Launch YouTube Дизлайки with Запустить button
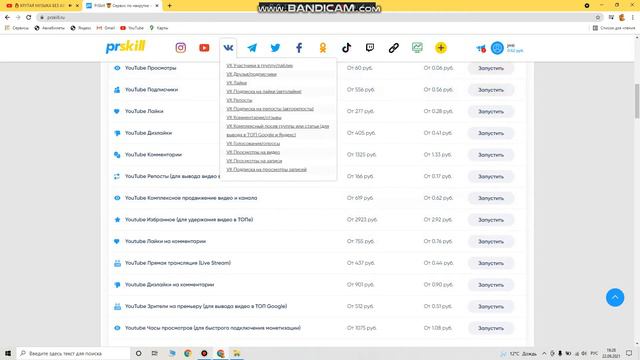This screenshot has height=360, width=640. pyautogui.click(x=491, y=133)
